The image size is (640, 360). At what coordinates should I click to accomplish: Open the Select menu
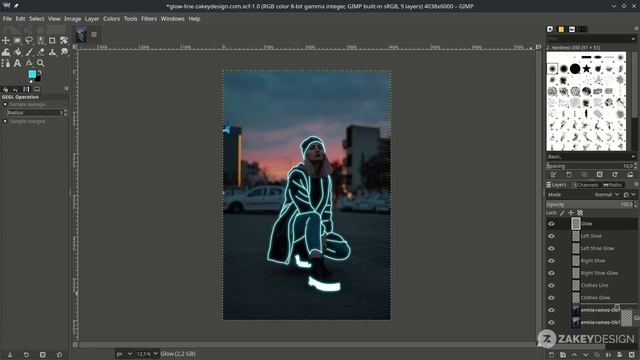click(x=36, y=19)
